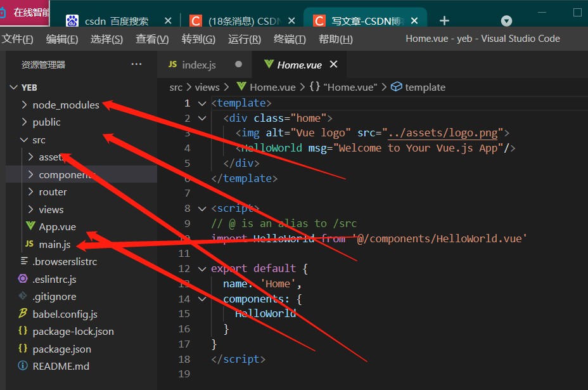Fold export default block at line 12
This screenshot has width=588, height=390.
pyautogui.click(x=202, y=269)
